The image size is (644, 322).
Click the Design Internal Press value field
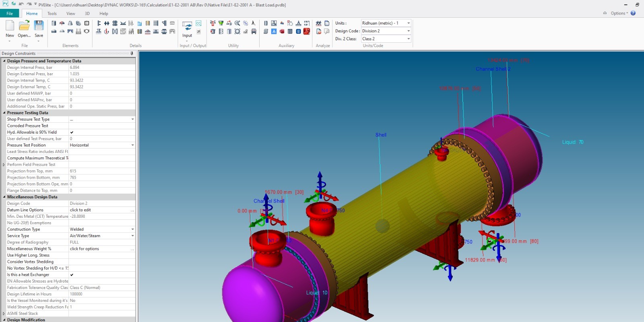[101, 68]
